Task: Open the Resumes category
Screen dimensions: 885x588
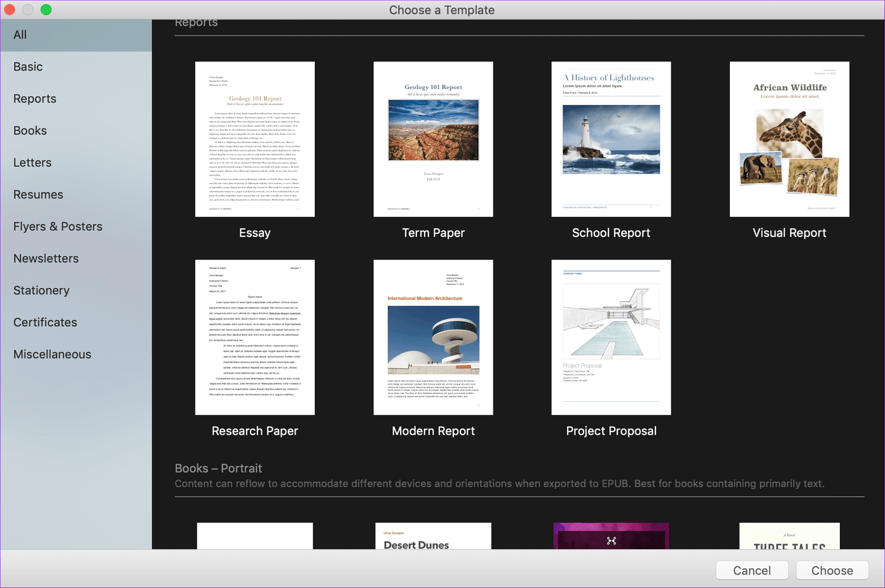Action: 76,195
